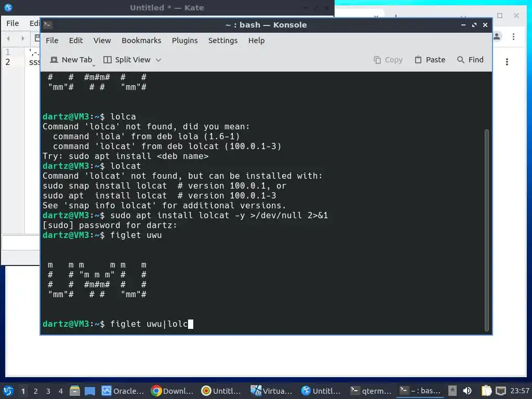Screen dimensions: 532x399
Task: Open the New Tab button in Konsole
Action: 71,60
